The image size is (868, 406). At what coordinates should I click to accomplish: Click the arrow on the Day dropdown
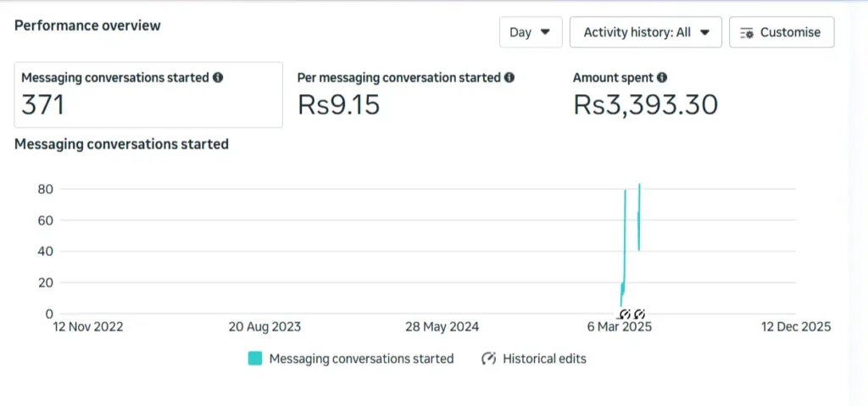[x=545, y=32]
